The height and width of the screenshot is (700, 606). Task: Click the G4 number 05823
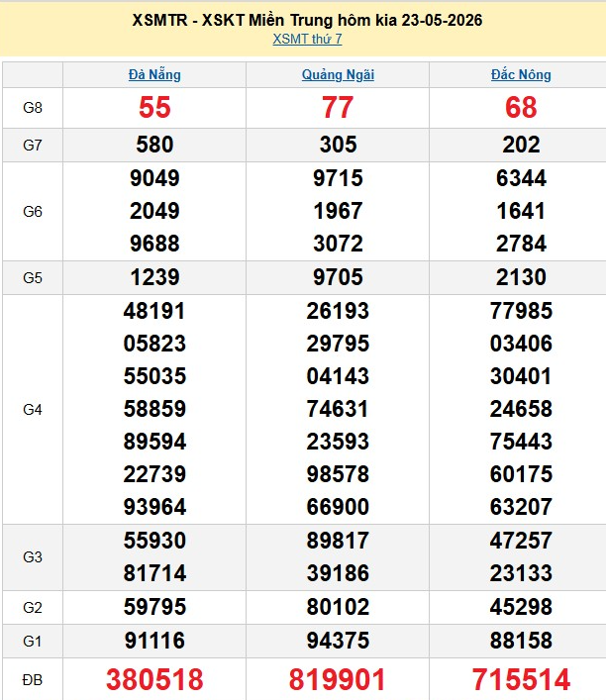point(154,344)
